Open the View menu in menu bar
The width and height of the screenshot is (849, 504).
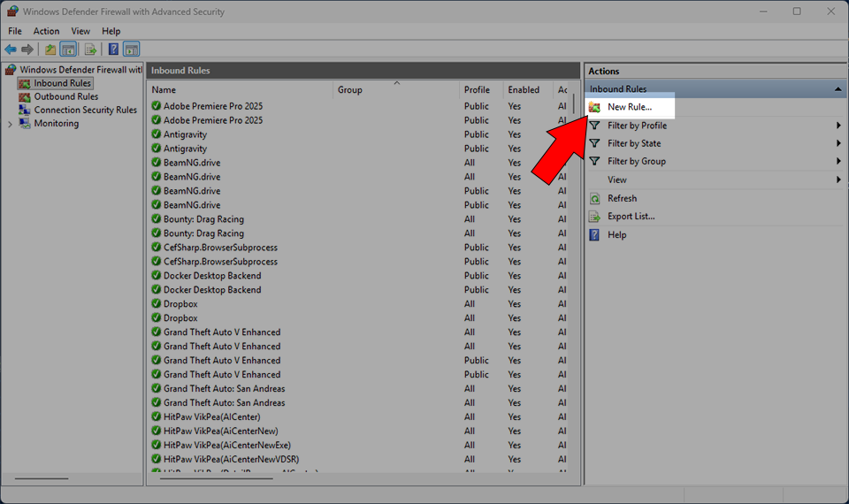pos(80,32)
